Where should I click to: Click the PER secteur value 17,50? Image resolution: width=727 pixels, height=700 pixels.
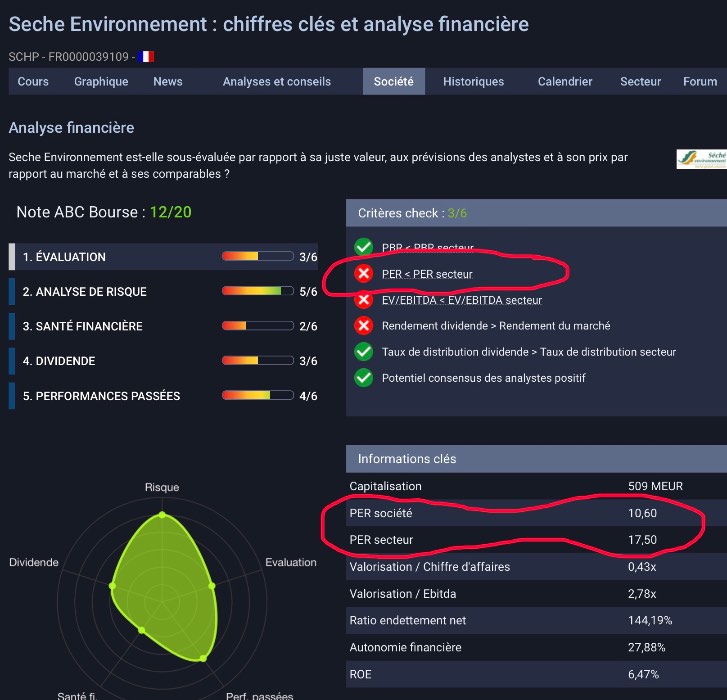(x=642, y=540)
